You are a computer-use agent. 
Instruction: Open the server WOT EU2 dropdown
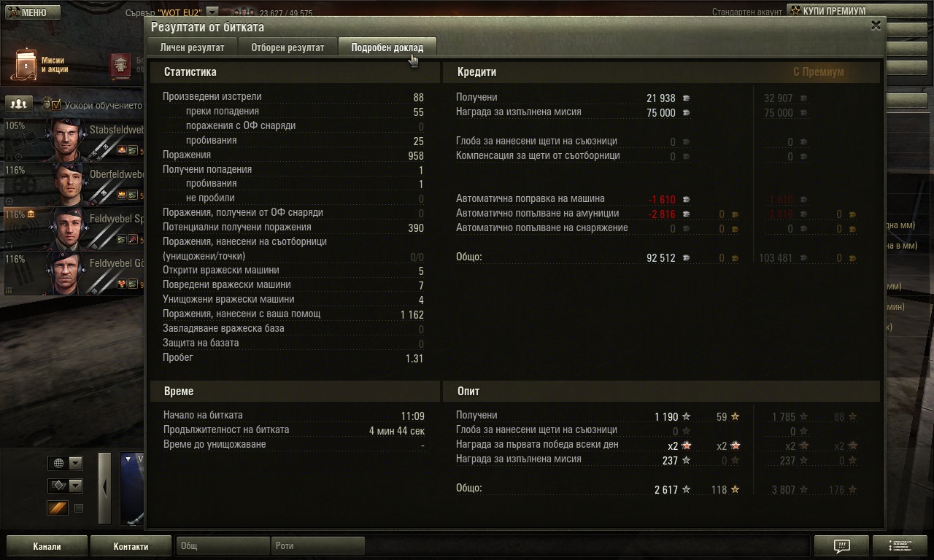coord(212,12)
